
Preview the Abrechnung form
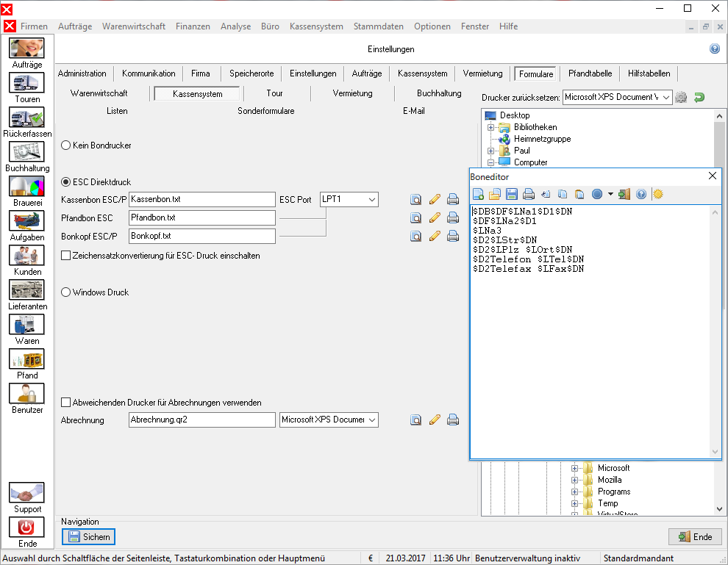[x=416, y=420]
